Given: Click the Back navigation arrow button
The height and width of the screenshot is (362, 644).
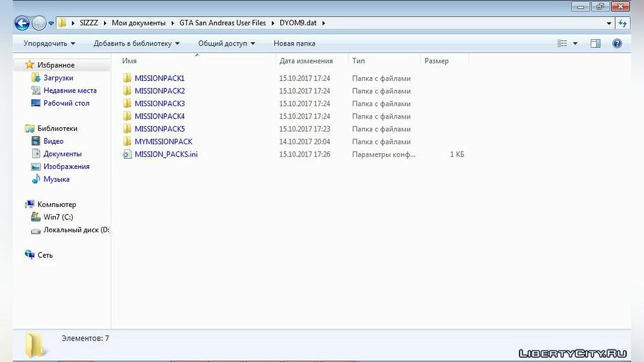Looking at the screenshot, I should point(22,23).
